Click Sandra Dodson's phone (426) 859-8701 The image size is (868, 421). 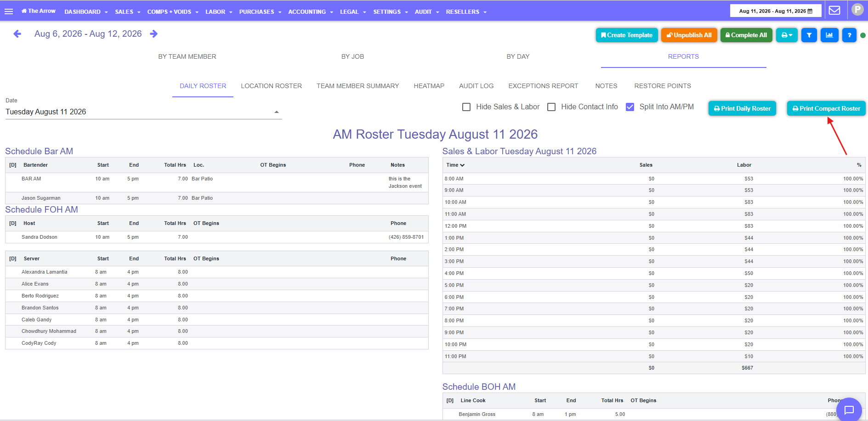pyautogui.click(x=406, y=237)
